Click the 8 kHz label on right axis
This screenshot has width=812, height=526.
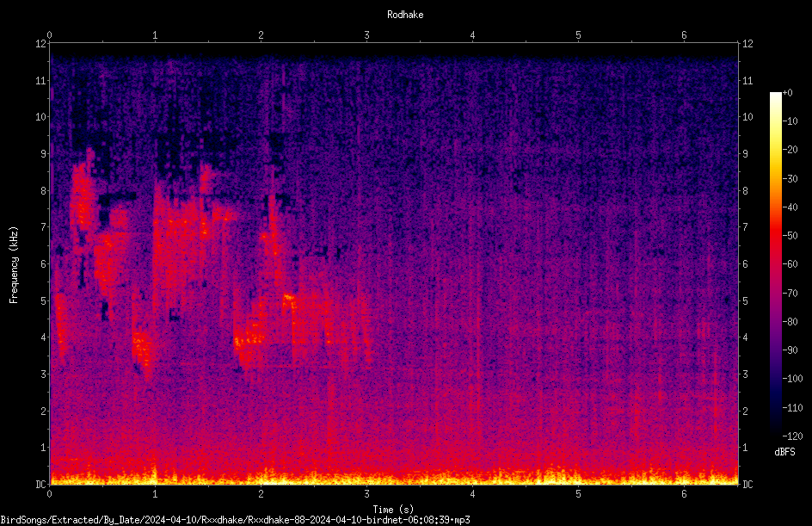pos(745,191)
